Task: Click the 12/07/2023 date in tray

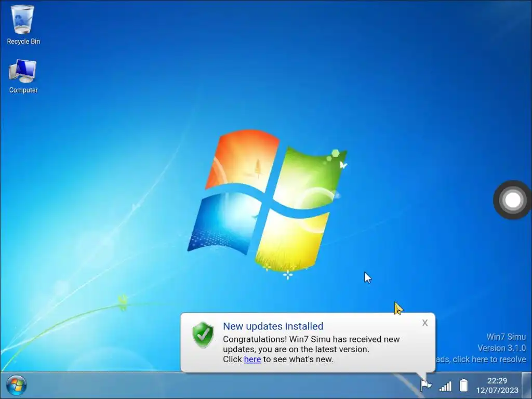Action: click(x=497, y=390)
